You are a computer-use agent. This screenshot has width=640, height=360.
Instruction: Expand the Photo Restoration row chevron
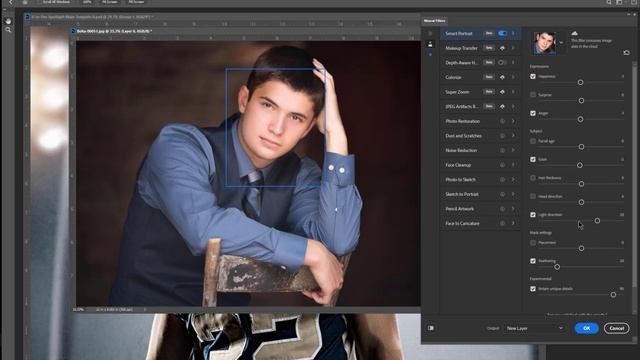click(x=513, y=121)
